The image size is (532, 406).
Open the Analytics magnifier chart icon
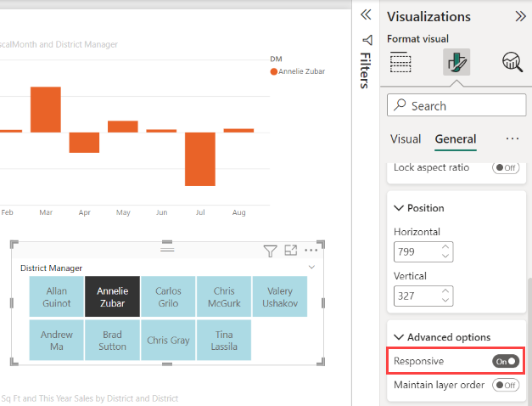(x=512, y=62)
